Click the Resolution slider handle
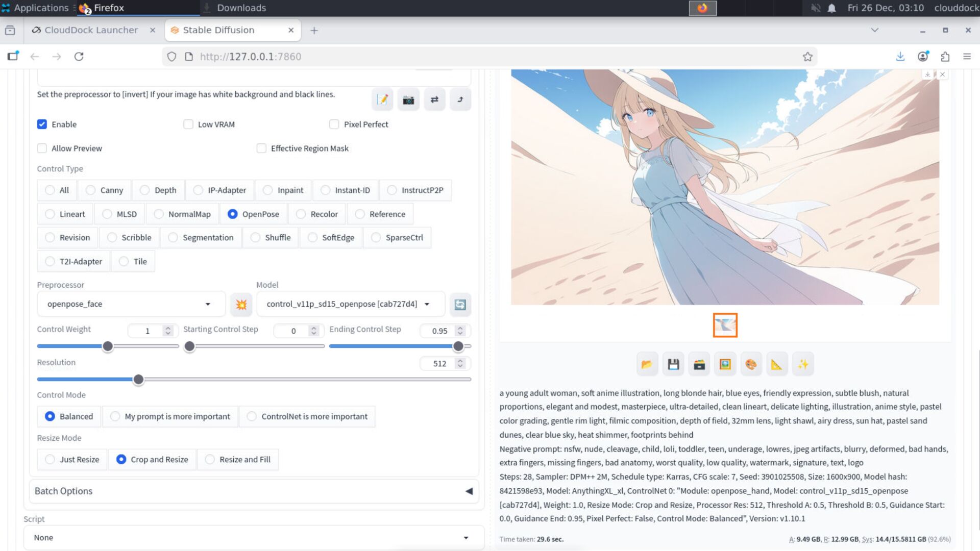The image size is (980, 551). point(138,380)
